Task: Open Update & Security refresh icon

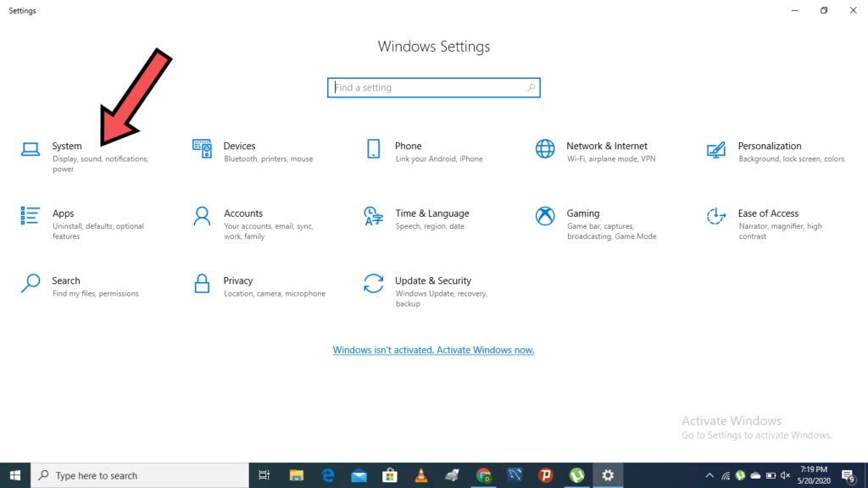Action: [374, 283]
